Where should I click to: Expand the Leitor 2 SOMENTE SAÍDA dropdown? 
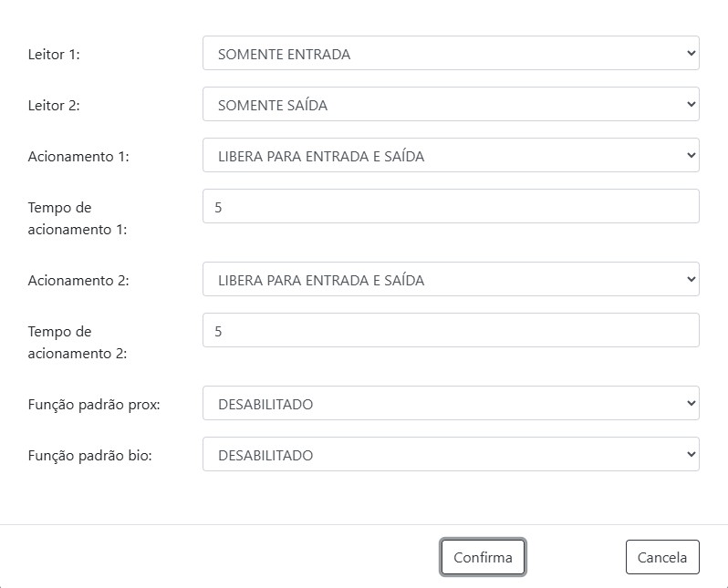pyautogui.click(x=450, y=105)
